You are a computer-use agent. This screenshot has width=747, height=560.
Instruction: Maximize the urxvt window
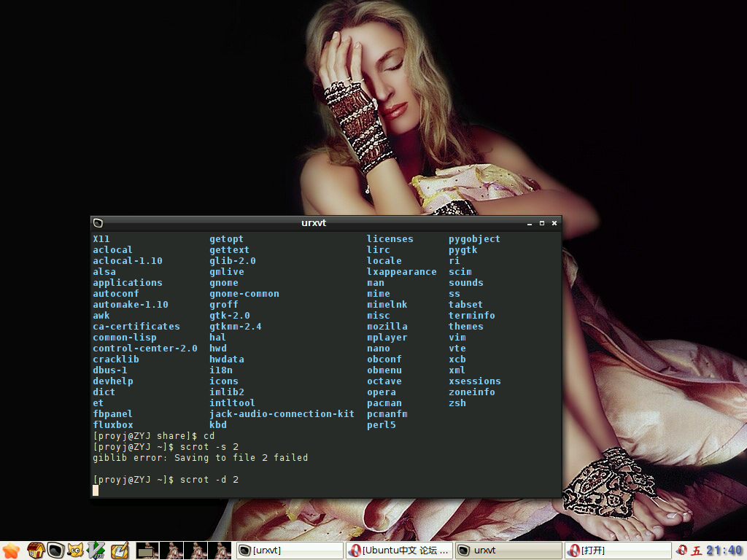point(542,223)
